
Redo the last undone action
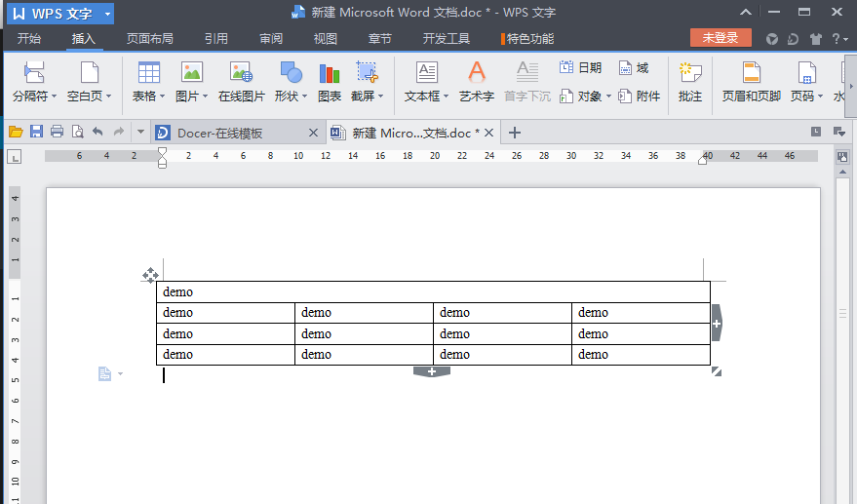click(x=119, y=132)
